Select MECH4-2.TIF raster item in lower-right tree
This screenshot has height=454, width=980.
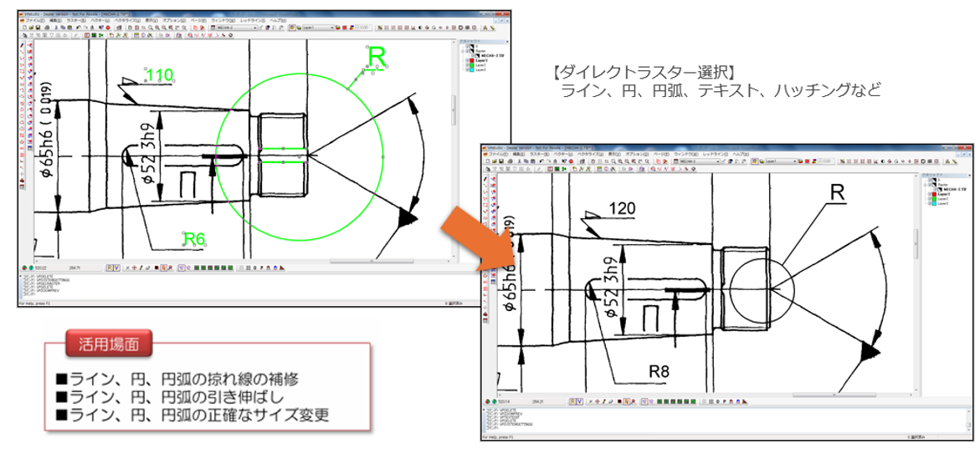(x=955, y=189)
